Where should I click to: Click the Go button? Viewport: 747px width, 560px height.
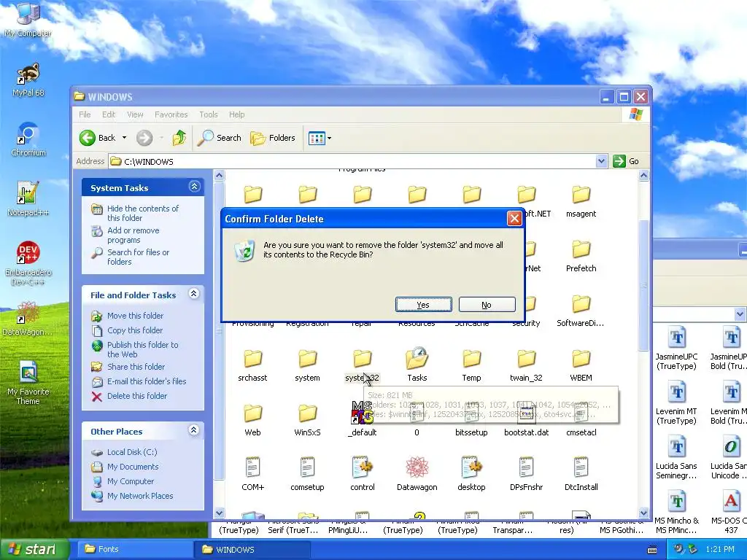pyautogui.click(x=626, y=161)
